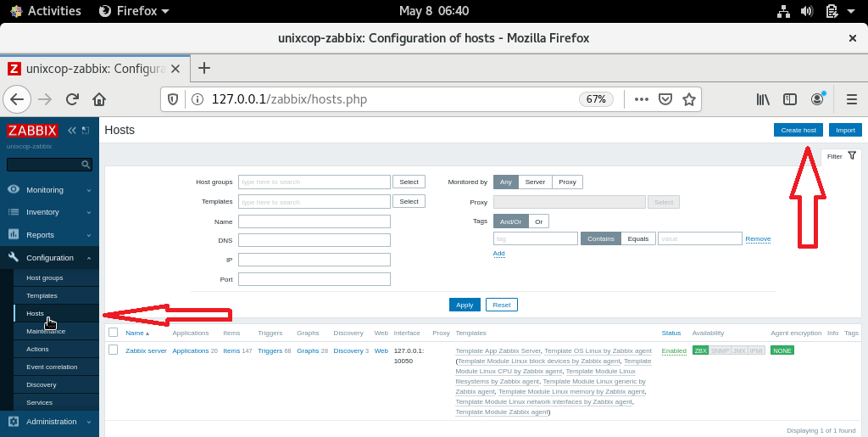Click Select next to Host groups
The image size is (868, 437).
[409, 182]
